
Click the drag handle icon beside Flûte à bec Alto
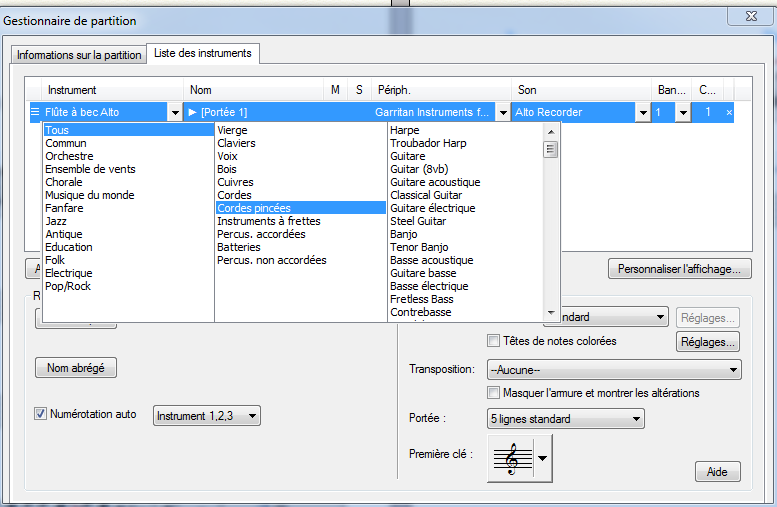pyautogui.click(x=35, y=112)
